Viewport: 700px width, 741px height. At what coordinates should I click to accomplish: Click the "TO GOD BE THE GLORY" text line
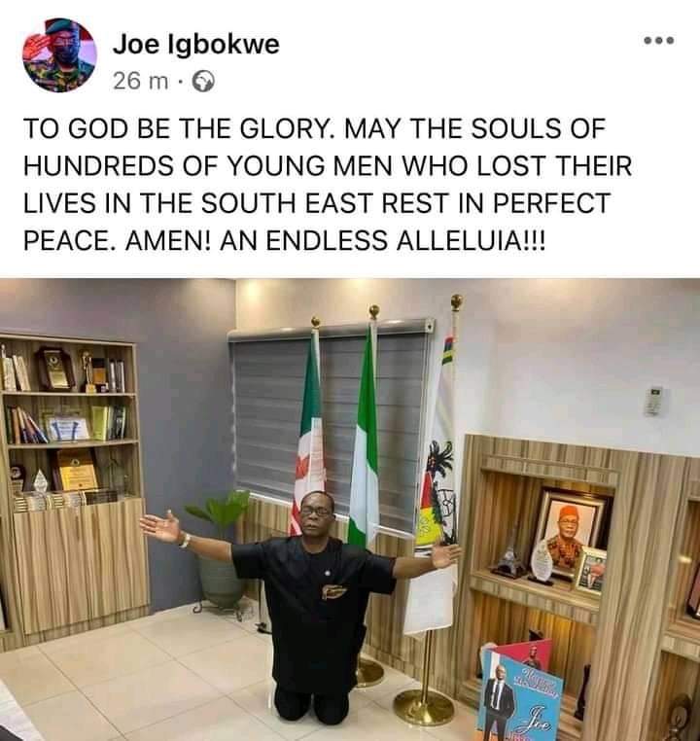(x=182, y=128)
